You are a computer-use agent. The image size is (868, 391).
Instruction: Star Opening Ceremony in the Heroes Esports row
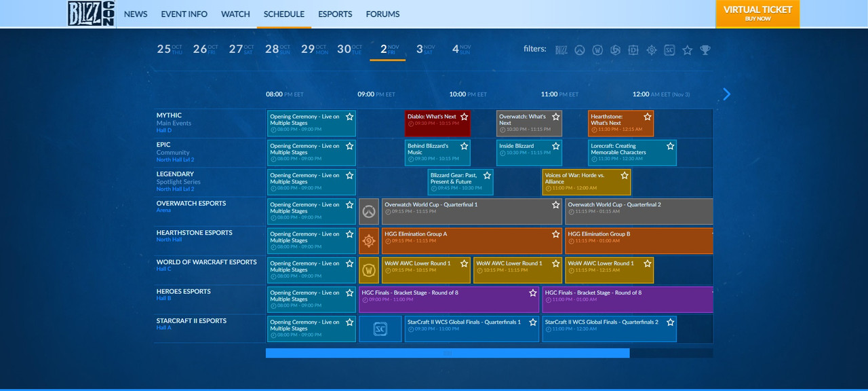pyautogui.click(x=349, y=293)
